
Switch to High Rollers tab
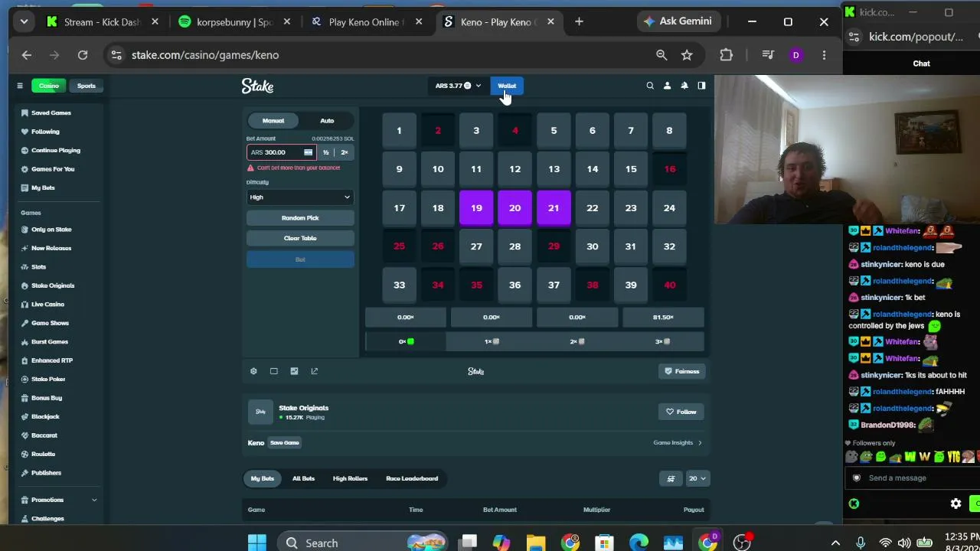pos(350,478)
